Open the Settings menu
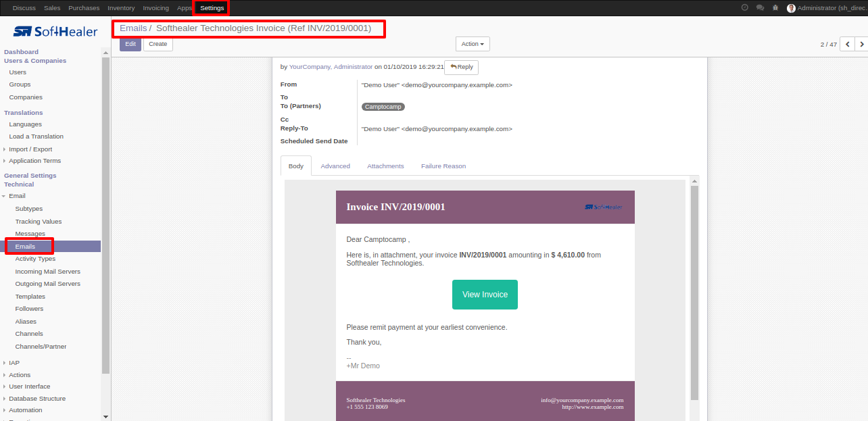Viewport: 868px width, 421px height. (x=212, y=8)
